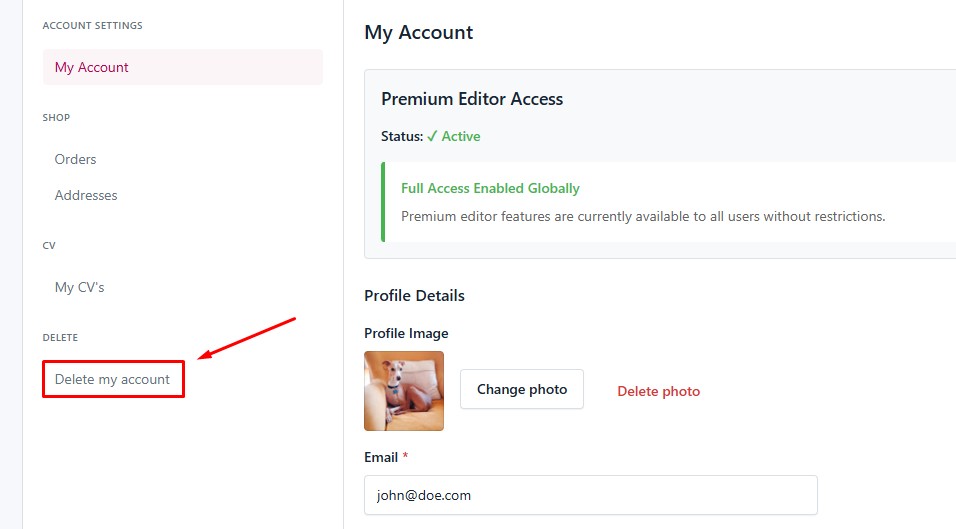Focus the Email field containing john@doe.com

tap(590, 495)
